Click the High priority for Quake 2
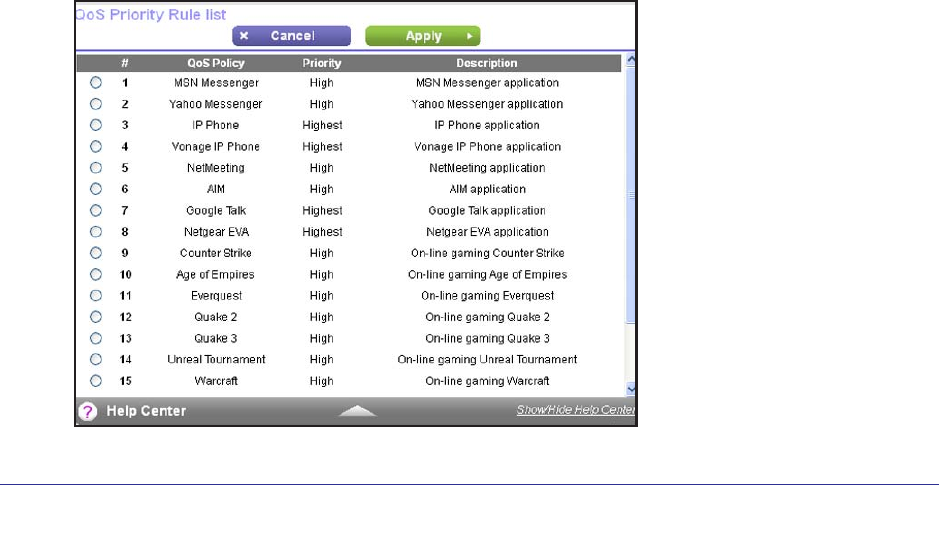Image resolution: width=939 pixels, height=554 pixels. pos(322,317)
